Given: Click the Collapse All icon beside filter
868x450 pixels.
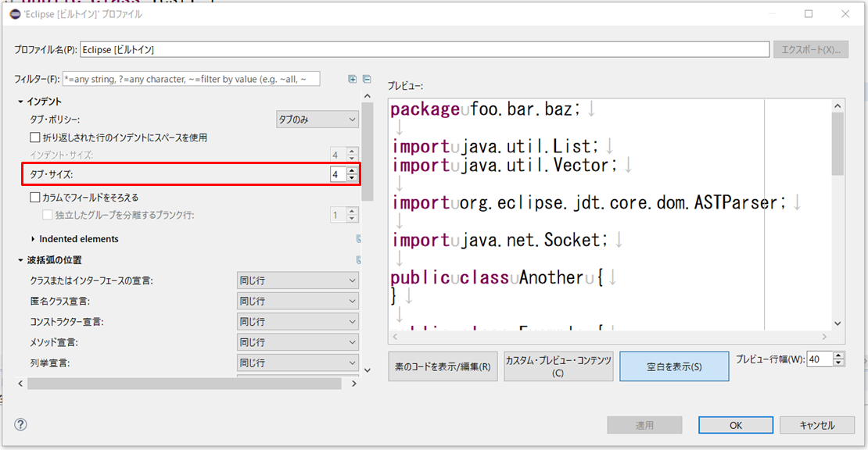Looking at the screenshot, I should tap(366, 79).
